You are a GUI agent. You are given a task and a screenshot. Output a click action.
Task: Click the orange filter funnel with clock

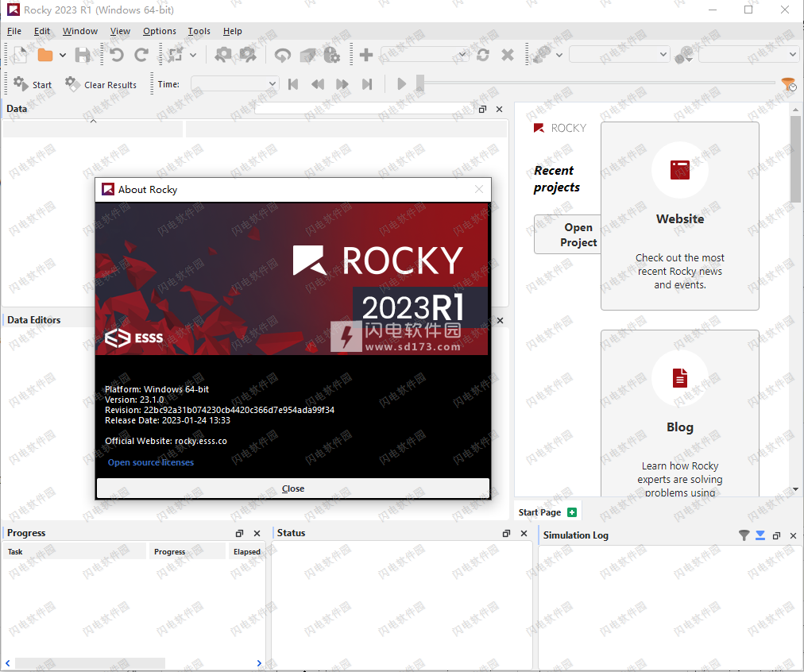[788, 84]
